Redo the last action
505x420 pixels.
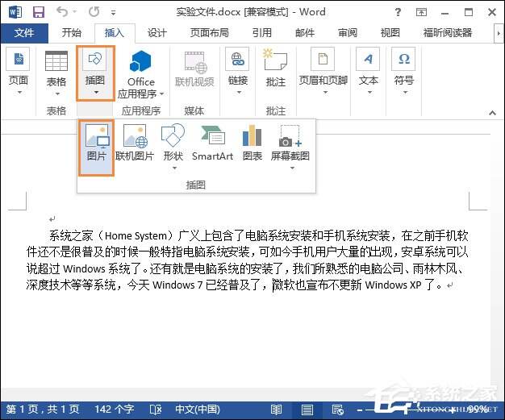point(94,12)
